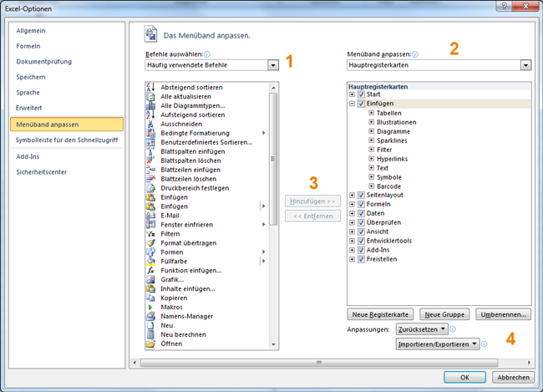The image size is (543, 392).
Task: Switch to the Dokumentprüfung page
Action: tap(44, 62)
